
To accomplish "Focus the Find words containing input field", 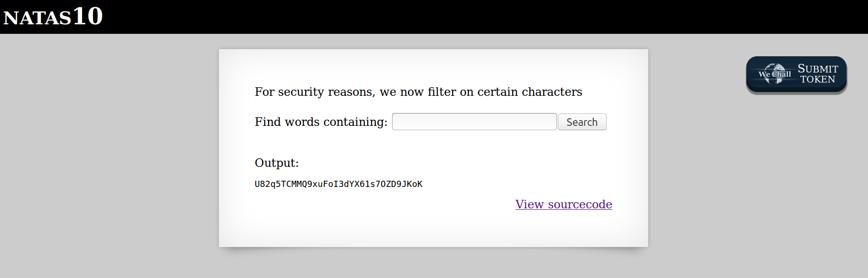I will [x=474, y=122].
